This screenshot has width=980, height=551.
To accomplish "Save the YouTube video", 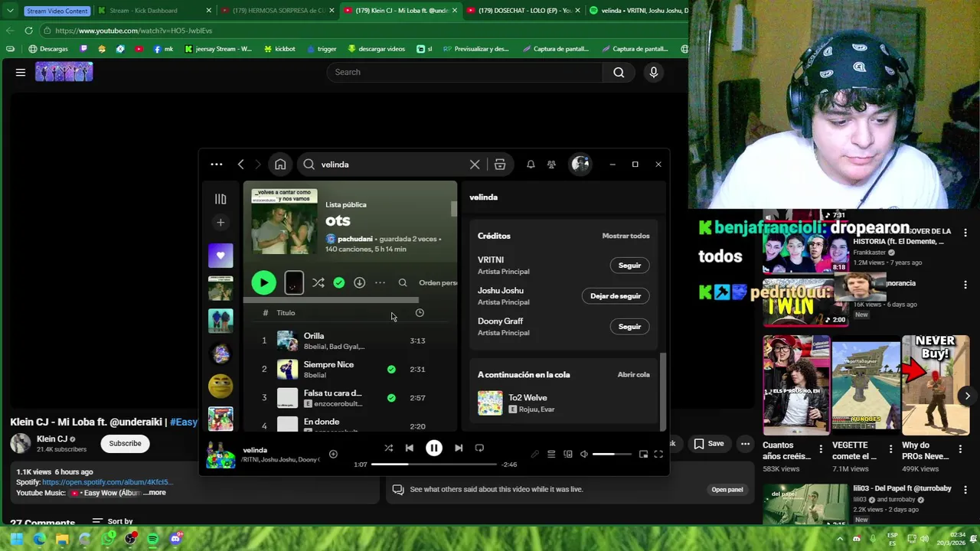I will (709, 443).
